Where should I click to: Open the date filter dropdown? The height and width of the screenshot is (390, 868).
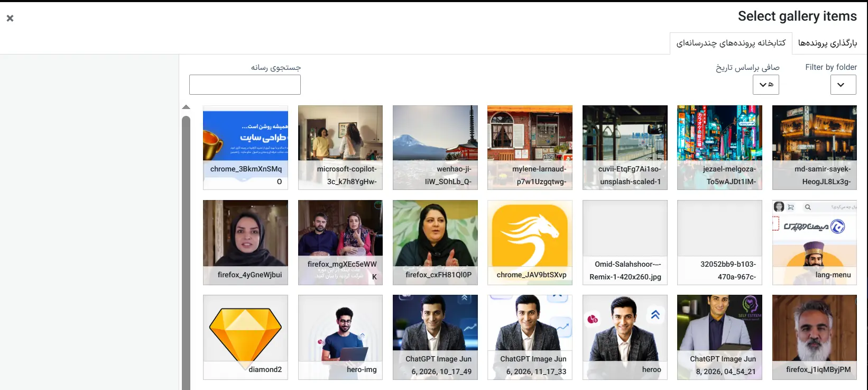(766, 85)
